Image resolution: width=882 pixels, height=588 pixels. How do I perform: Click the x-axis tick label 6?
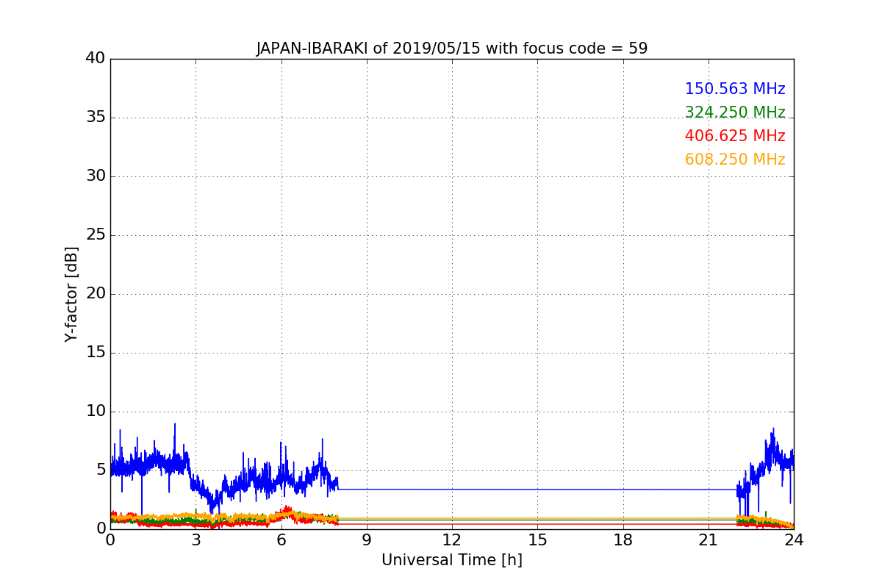coord(282,540)
